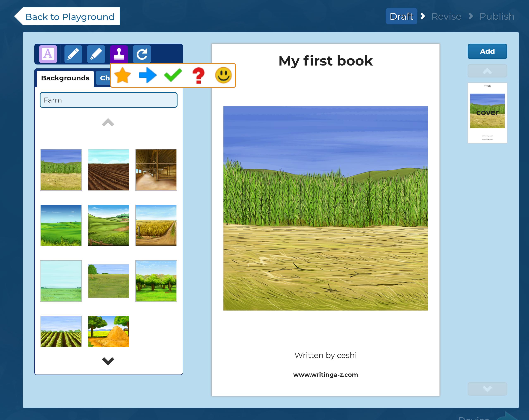This screenshot has width=529, height=420.
Task: Click the Stamp tool icon
Action: click(x=119, y=54)
